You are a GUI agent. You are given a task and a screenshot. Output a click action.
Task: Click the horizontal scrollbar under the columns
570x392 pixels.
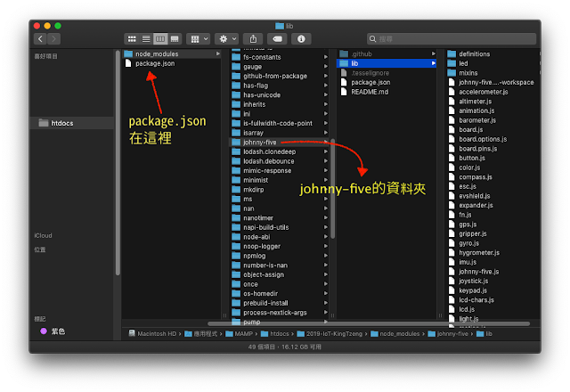[x=368, y=323]
